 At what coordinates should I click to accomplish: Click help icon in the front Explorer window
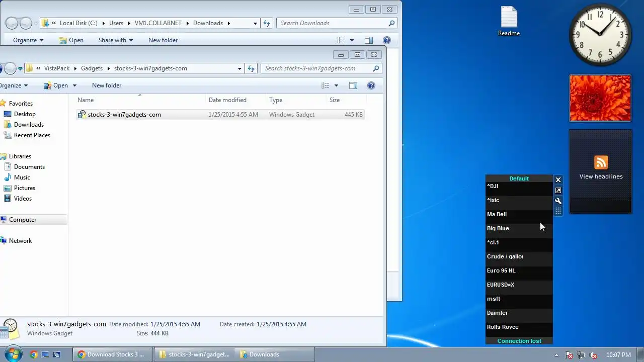click(x=371, y=85)
